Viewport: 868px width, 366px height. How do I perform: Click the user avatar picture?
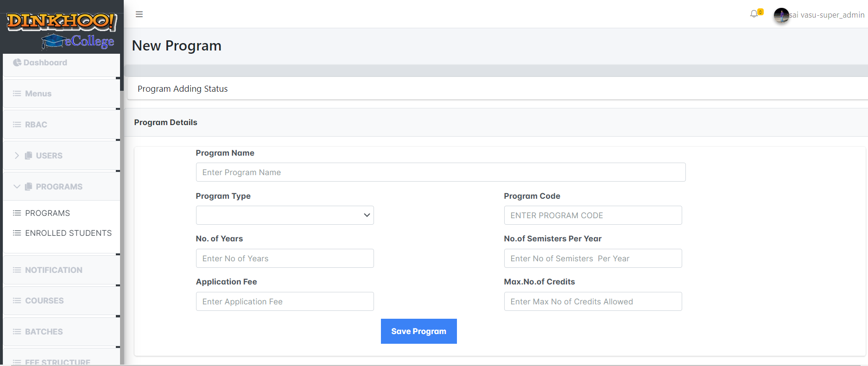781,15
